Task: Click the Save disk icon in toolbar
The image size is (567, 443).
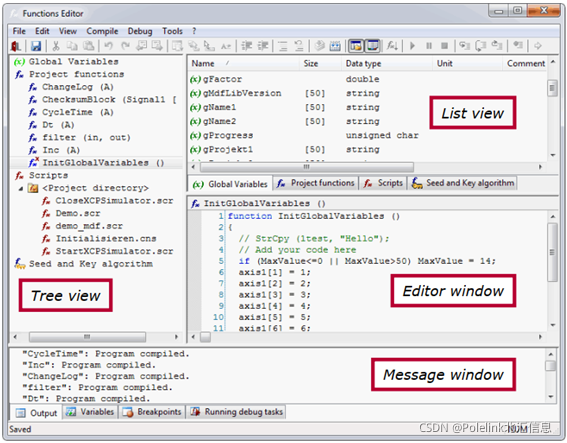Action: click(35, 46)
